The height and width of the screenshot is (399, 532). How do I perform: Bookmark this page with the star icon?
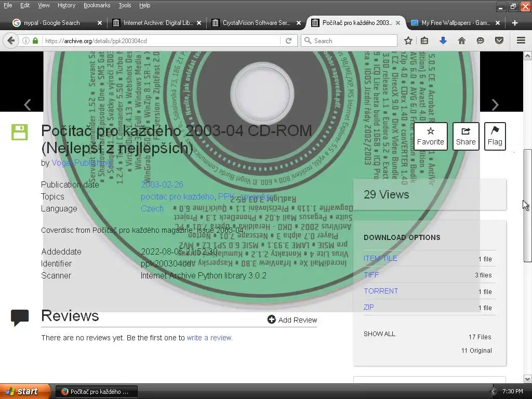pyautogui.click(x=408, y=41)
